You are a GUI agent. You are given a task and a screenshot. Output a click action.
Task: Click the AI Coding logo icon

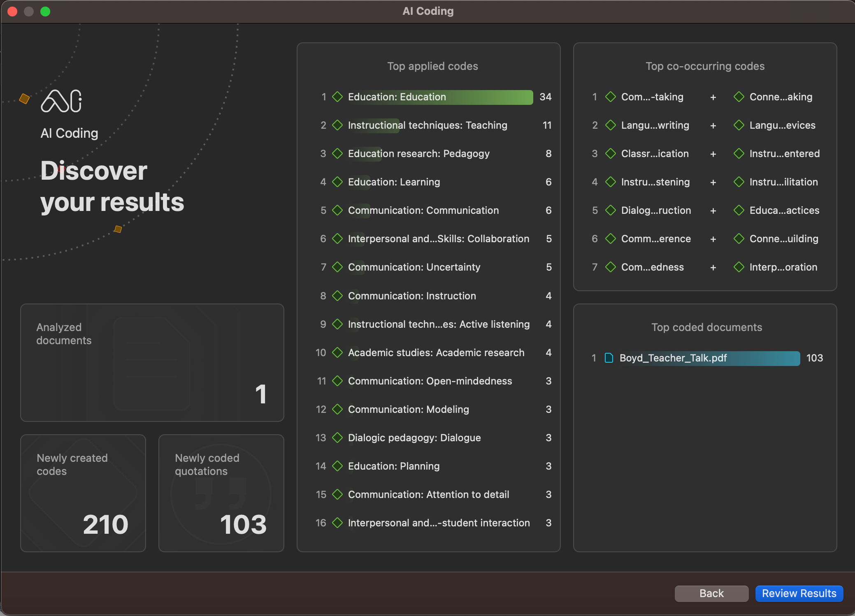click(x=61, y=101)
